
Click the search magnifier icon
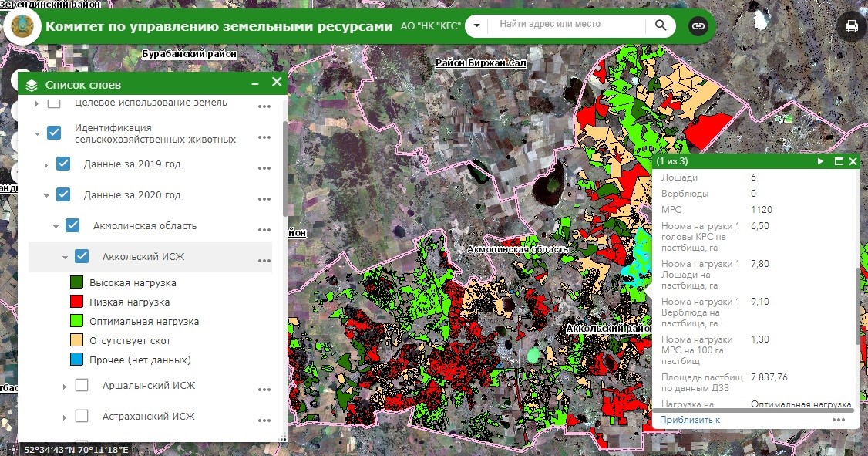click(x=661, y=25)
